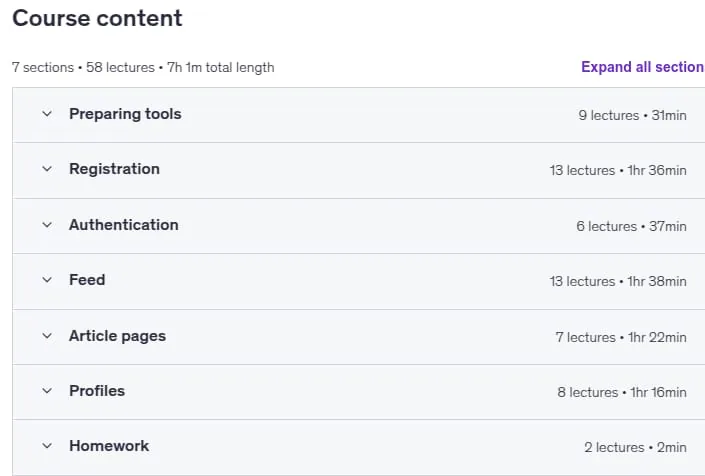Viewport: 705px width, 476px height.
Task: Expand the Authentication section chevron
Action: click(47, 225)
